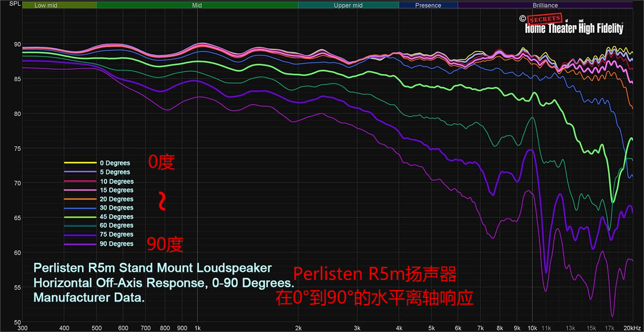Click the red Perlisten R5m扬声器 annotation
The width and height of the screenshot is (644, 332).
point(374,276)
